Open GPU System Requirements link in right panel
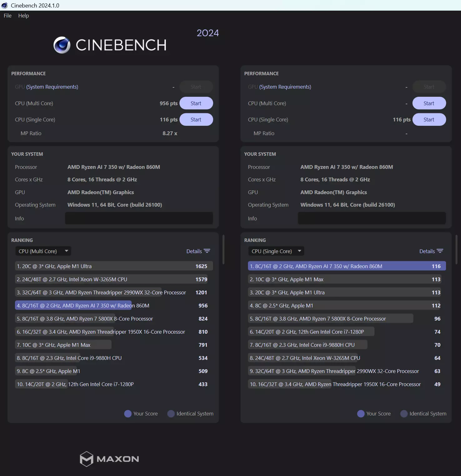Image resolution: width=461 pixels, height=476 pixels. click(x=285, y=87)
